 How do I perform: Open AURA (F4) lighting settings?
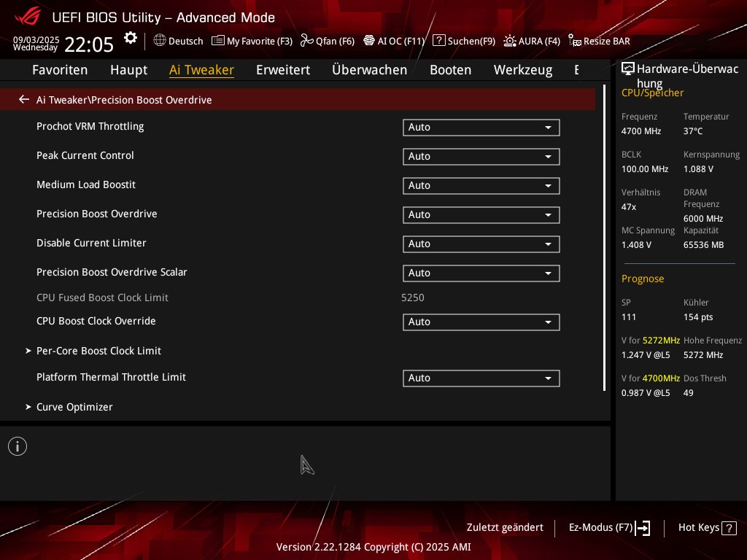[532, 41]
